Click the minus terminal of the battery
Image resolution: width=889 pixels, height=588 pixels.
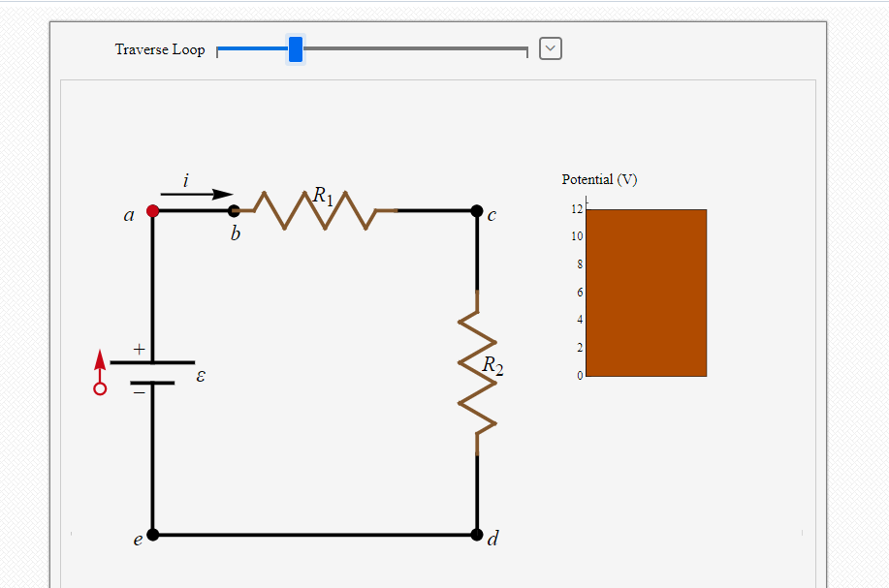pyautogui.click(x=140, y=391)
